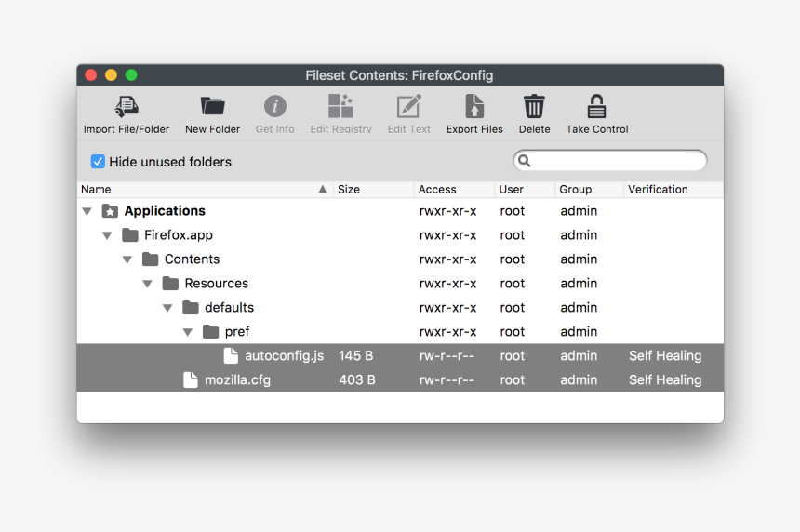
Task: Select the mozilla.cfg file
Action: (x=237, y=380)
